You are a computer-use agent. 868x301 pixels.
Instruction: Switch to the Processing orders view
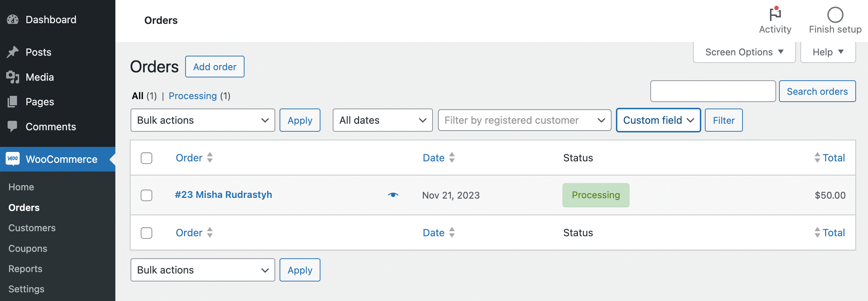[x=192, y=96]
